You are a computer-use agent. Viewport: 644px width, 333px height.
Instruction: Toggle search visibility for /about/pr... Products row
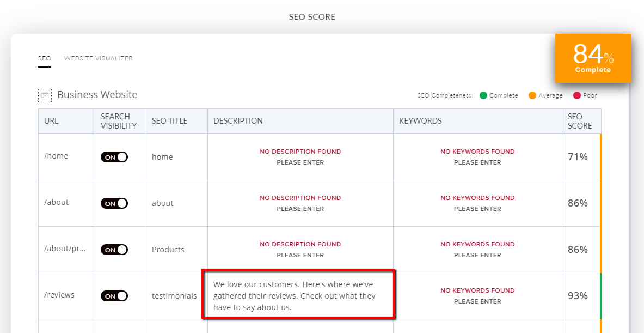114,250
